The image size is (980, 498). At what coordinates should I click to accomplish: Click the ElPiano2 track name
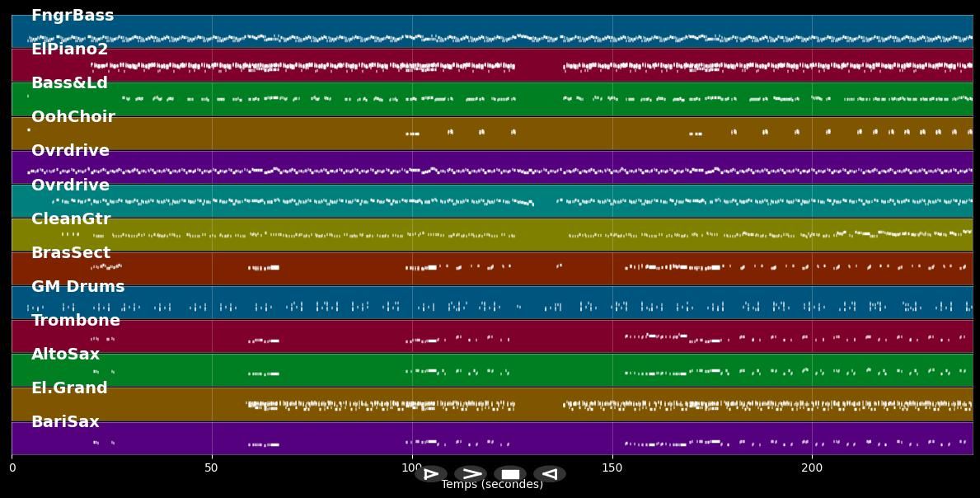click(69, 49)
